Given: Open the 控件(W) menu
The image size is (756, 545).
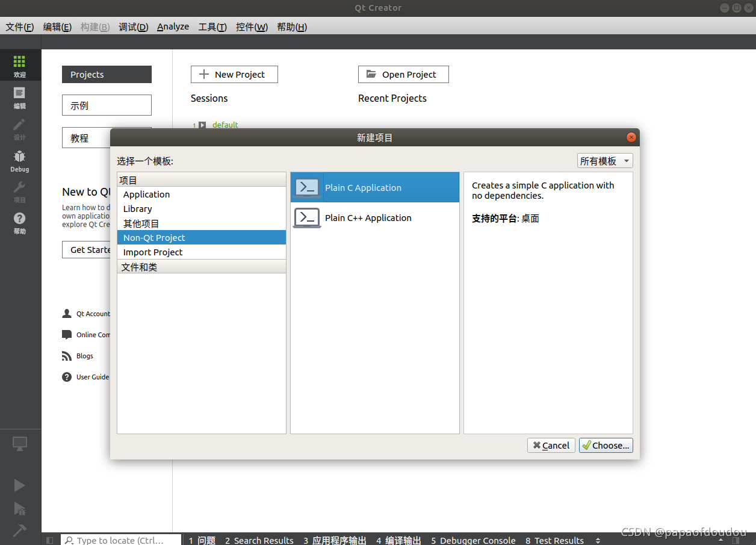Looking at the screenshot, I should (252, 27).
